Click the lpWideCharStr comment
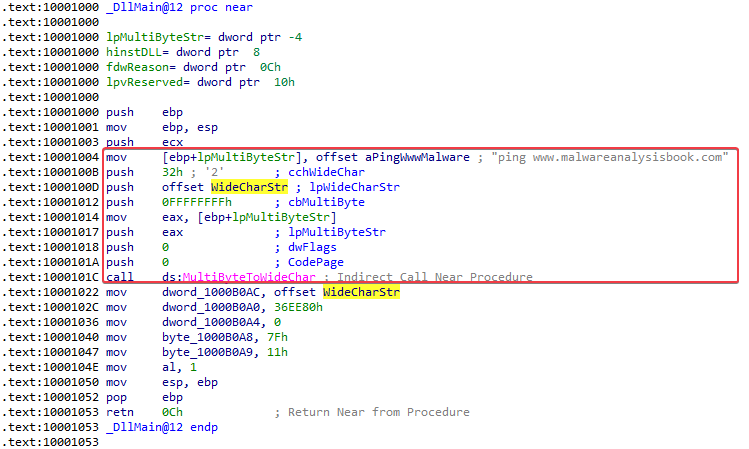Image resolution: width=749 pixels, height=449 pixels. tap(354, 187)
